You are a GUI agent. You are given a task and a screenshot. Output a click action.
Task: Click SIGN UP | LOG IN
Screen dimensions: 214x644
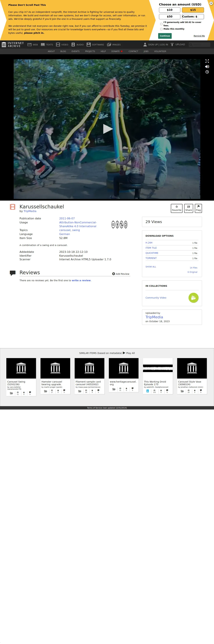pos(158,45)
